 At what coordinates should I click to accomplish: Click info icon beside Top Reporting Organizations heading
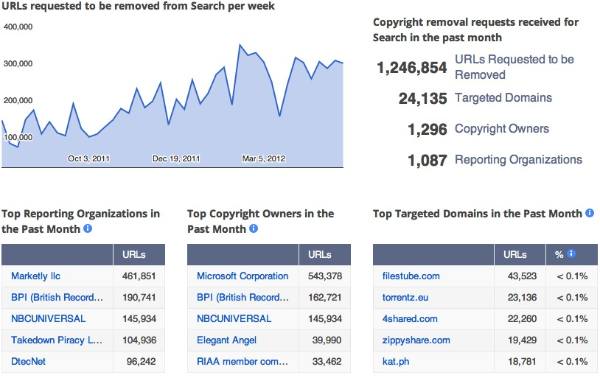point(88,229)
